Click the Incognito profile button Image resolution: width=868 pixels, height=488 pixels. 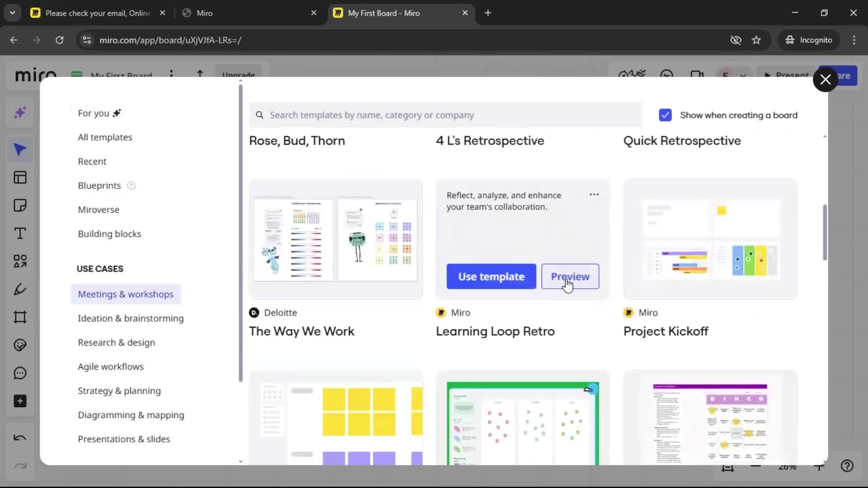809,40
